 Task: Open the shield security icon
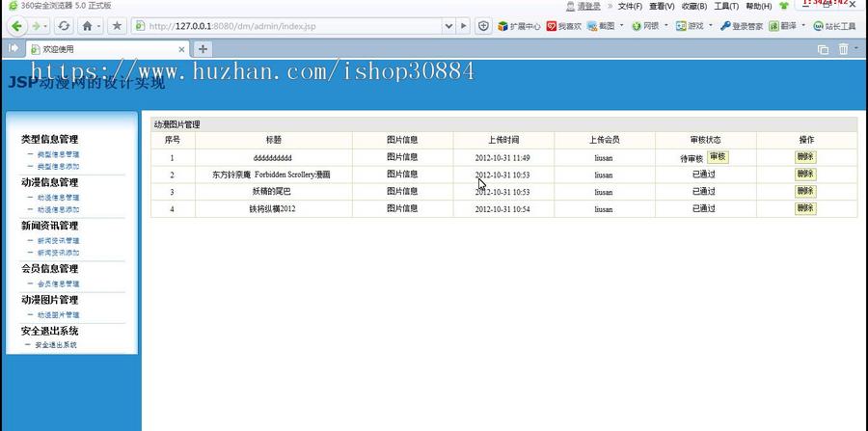(x=484, y=25)
